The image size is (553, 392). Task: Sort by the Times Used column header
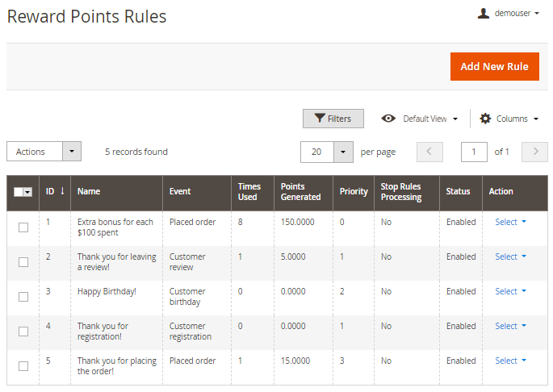(249, 191)
